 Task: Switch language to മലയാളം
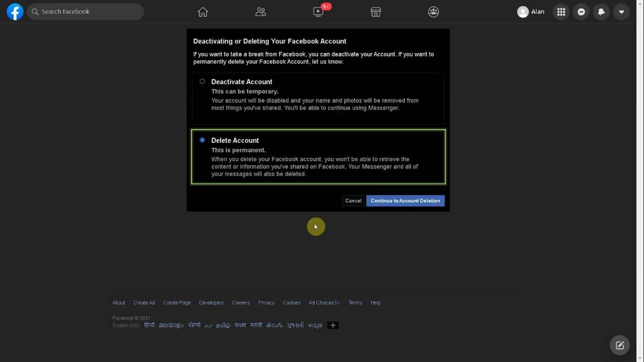171,325
